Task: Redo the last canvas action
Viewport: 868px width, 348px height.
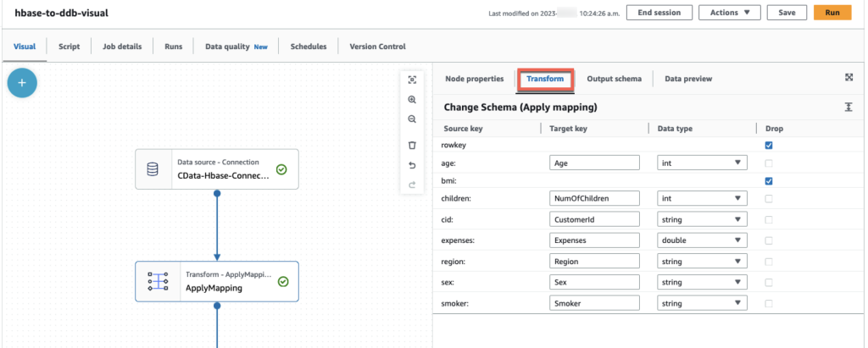Action: 412,185
